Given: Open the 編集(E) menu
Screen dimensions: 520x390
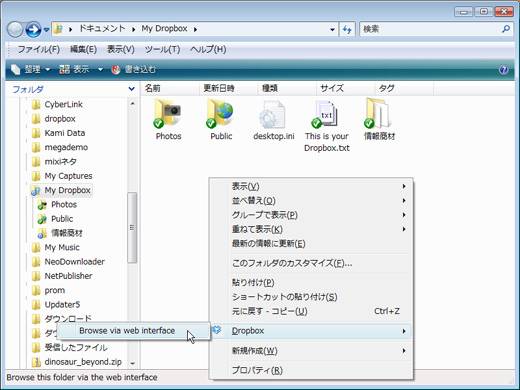Looking at the screenshot, I should tap(83, 49).
